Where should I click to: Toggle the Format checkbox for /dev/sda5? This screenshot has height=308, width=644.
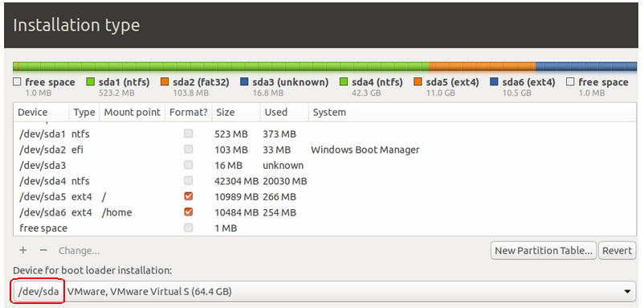coord(189,196)
